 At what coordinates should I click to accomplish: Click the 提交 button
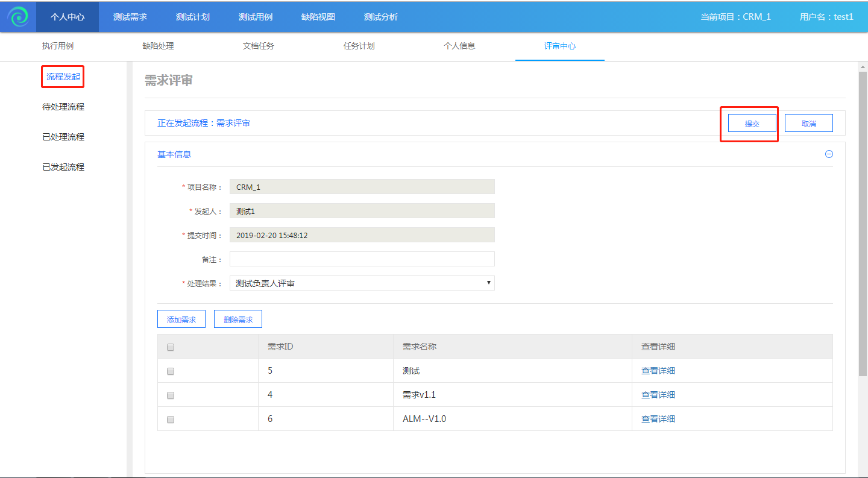tap(752, 124)
